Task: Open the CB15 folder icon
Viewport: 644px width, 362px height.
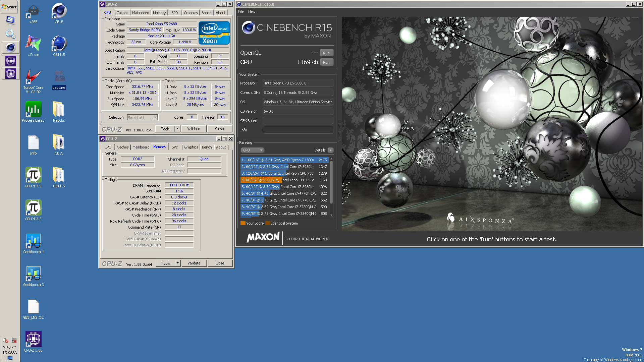Action: 59,144
